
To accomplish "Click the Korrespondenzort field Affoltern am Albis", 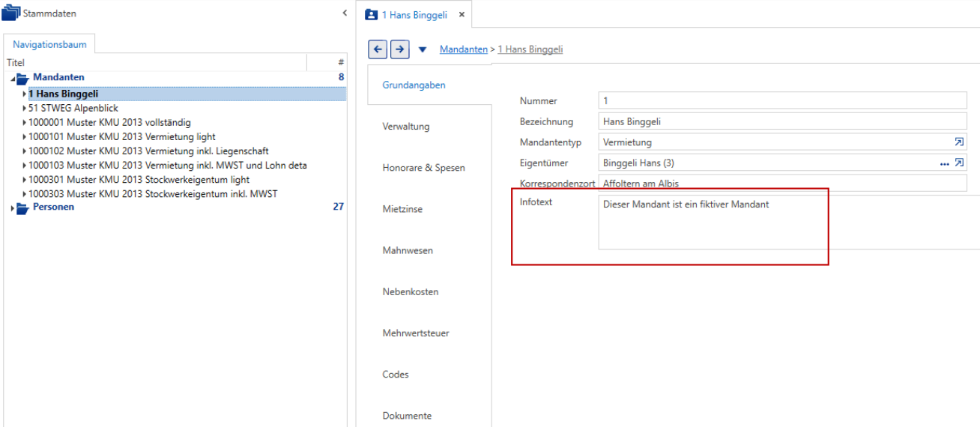I will click(x=782, y=184).
